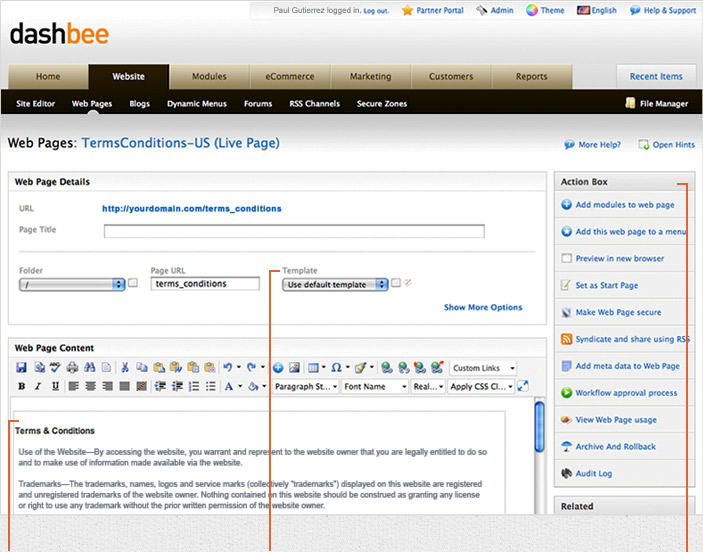Click the Cut scissors icon

(x=125, y=367)
